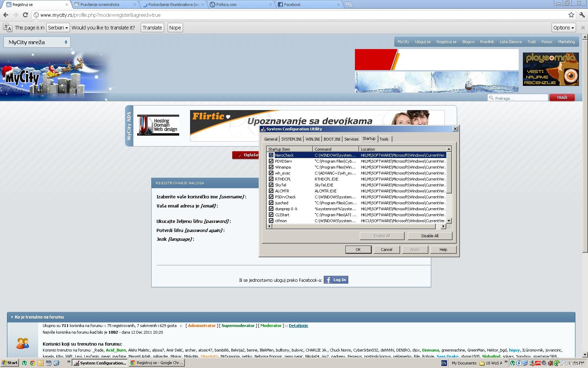Expand hidden taskbar toolbar items chevron
Viewport: 588px width, 368px height.
pyautogui.click(x=506, y=362)
